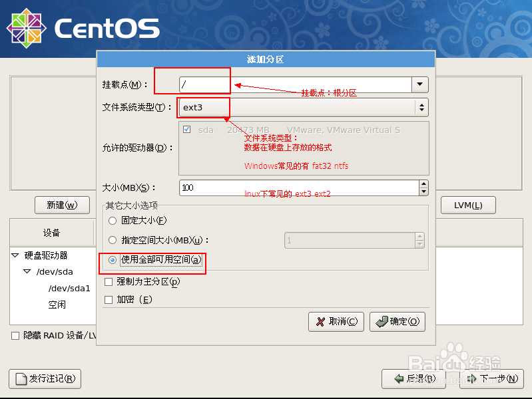
Task: Increase size with the up stepper arrow
Action: coord(423,184)
